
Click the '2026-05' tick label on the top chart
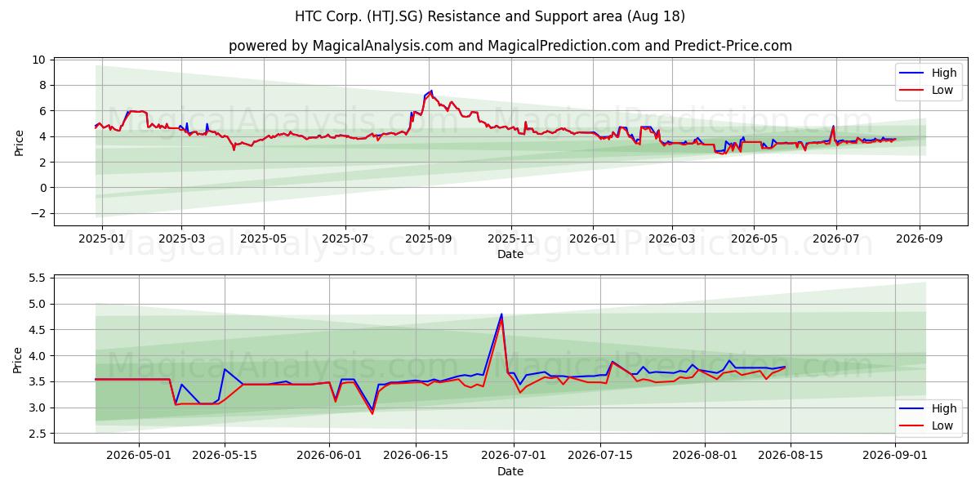coord(754,239)
